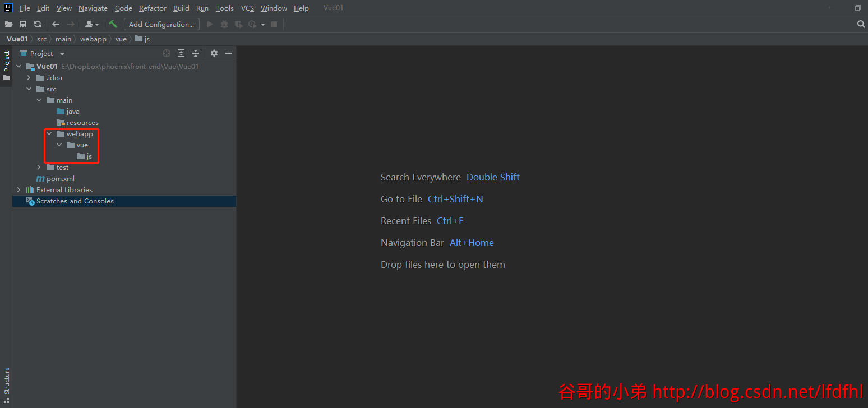Click the Open folder toolbar icon

pyautogui.click(x=8, y=24)
